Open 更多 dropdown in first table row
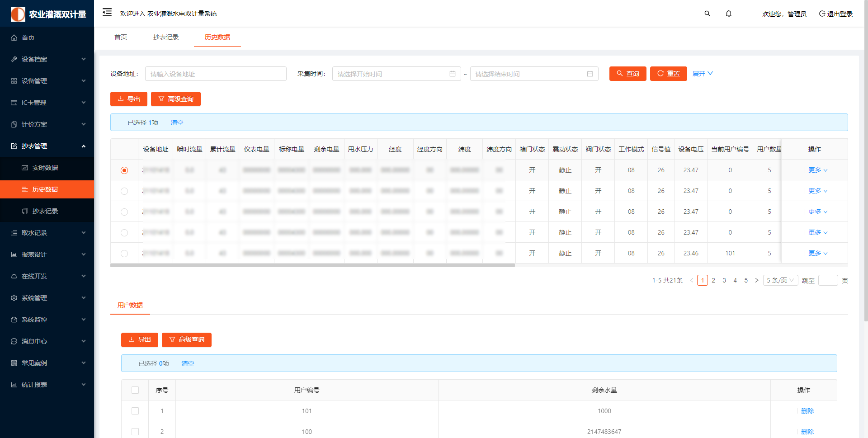The image size is (868, 438). (818, 170)
